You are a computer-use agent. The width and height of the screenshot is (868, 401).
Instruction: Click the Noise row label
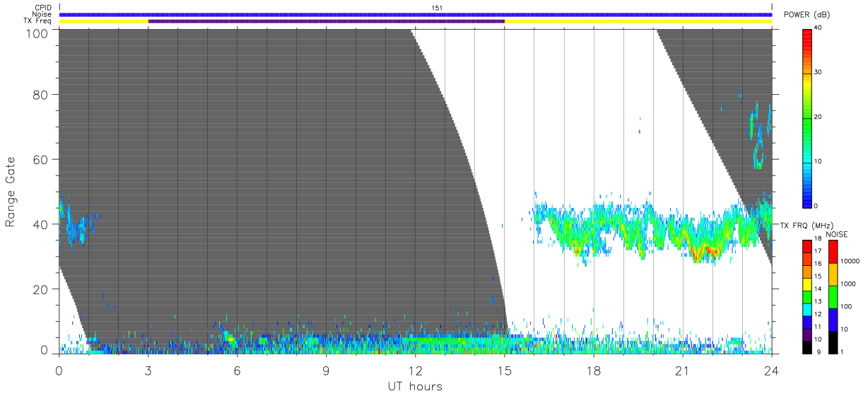coord(42,14)
